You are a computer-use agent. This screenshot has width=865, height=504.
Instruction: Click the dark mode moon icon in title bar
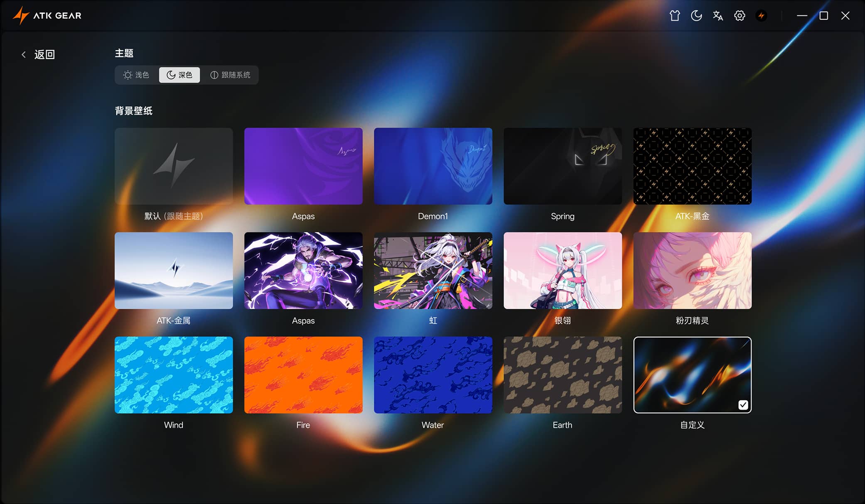pyautogui.click(x=696, y=16)
